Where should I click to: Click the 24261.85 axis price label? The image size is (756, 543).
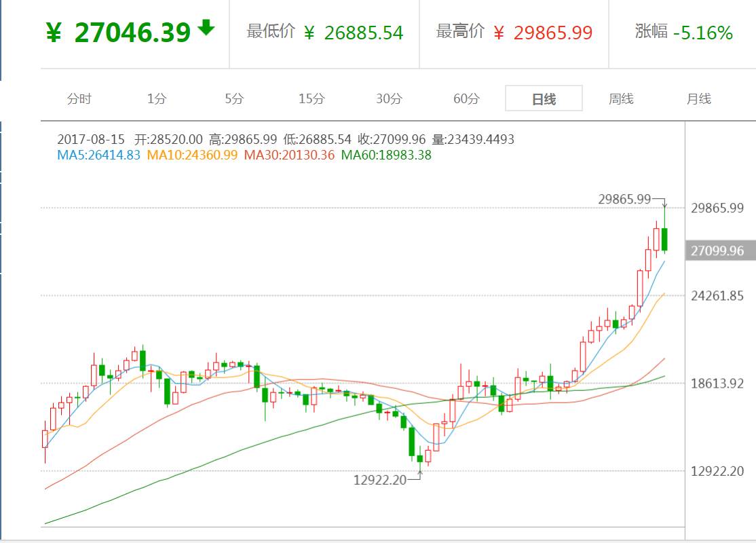point(717,296)
